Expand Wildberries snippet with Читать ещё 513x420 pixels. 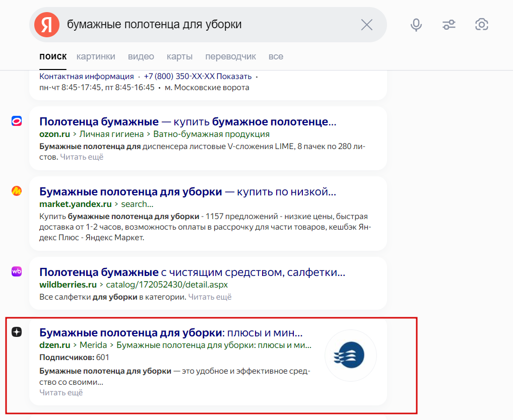pyautogui.click(x=210, y=297)
